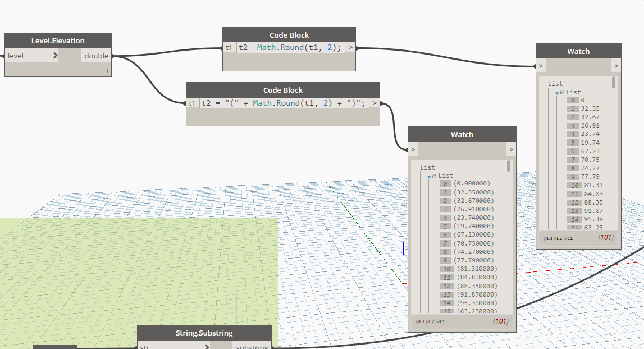Click the scrollbar in the middle Watch node

(x=509, y=166)
